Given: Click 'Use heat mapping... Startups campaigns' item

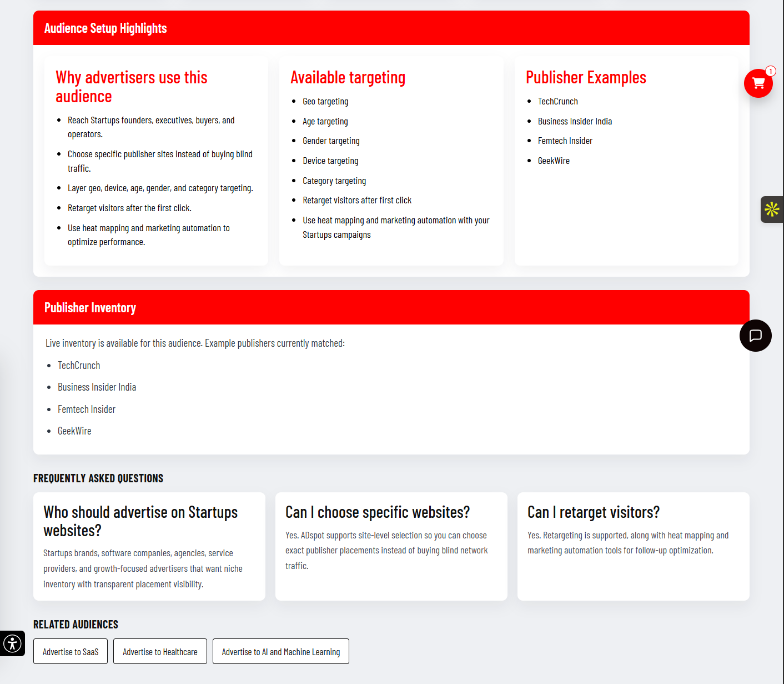Looking at the screenshot, I should (396, 227).
